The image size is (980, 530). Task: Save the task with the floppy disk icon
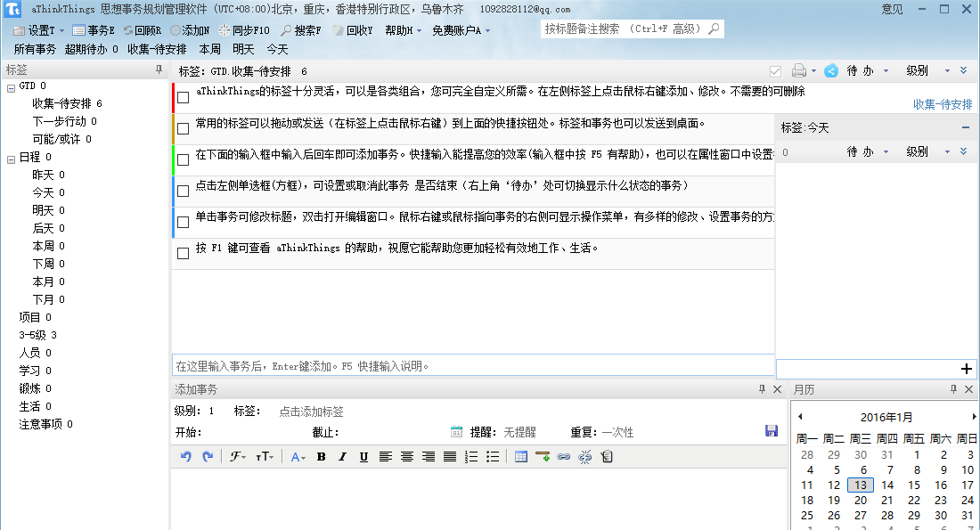click(772, 430)
